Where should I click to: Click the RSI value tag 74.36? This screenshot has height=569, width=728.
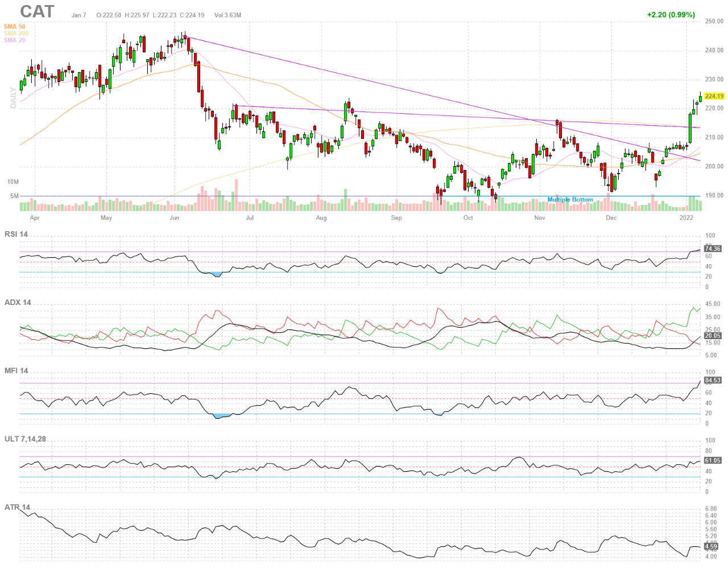pos(713,249)
